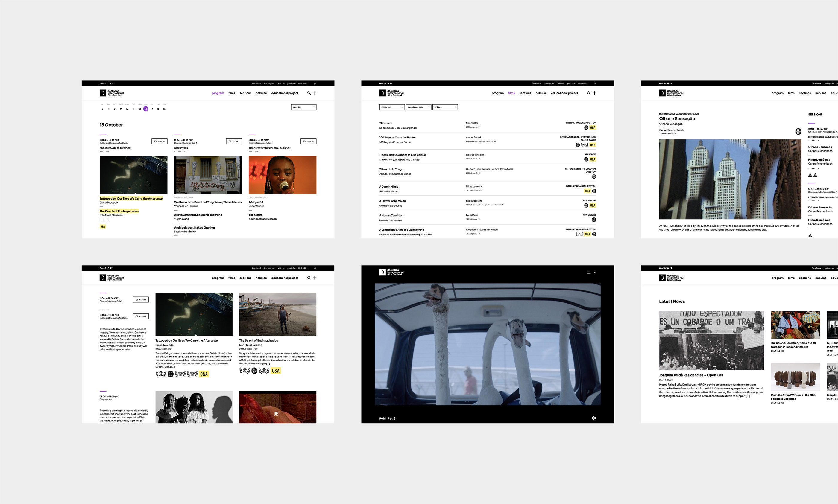
Task: Open films tab in films list mockup
Action: [x=511, y=93]
